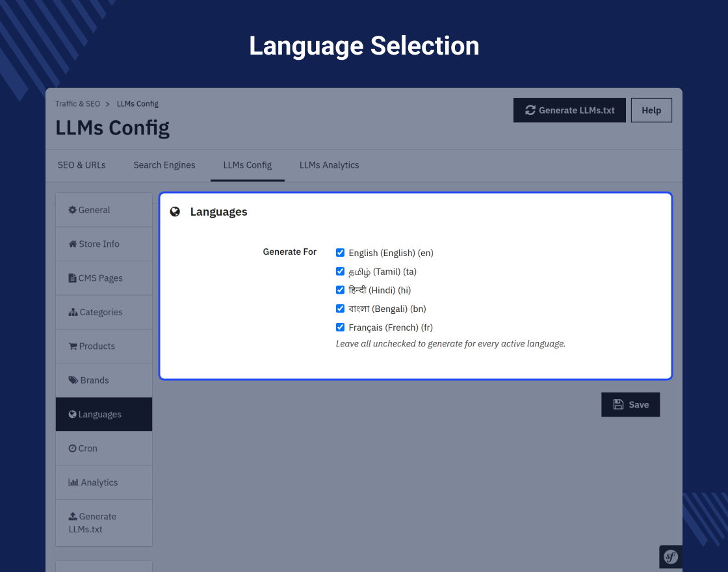Image resolution: width=728 pixels, height=572 pixels.
Task: Open Cron settings
Action: (104, 448)
